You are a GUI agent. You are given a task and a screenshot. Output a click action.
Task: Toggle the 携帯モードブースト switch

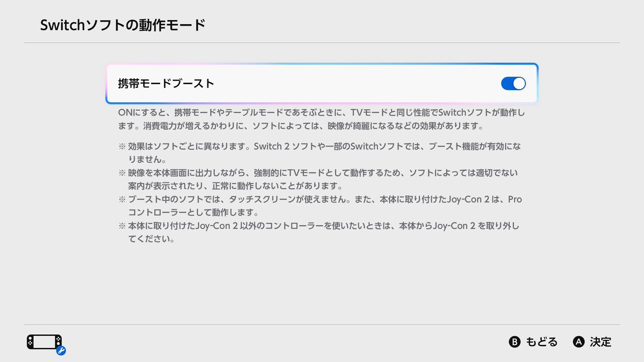coord(513,84)
